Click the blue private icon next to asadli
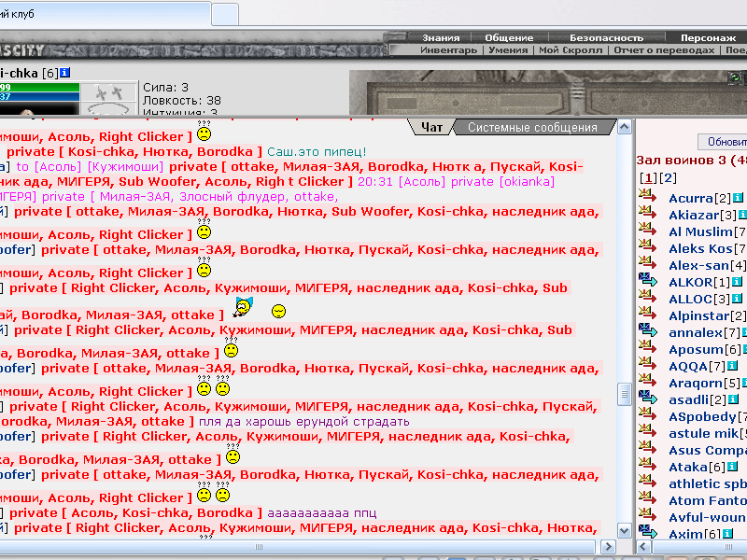 pyautogui.click(x=647, y=398)
